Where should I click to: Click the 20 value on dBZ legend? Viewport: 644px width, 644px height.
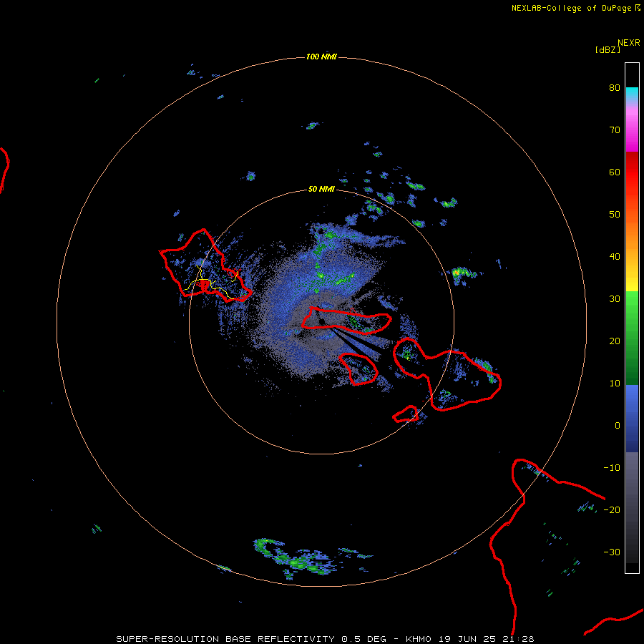tap(615, 341)
